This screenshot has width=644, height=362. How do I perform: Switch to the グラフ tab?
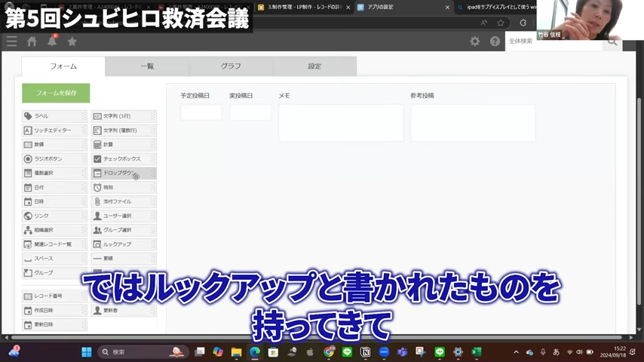coord(231,66)
